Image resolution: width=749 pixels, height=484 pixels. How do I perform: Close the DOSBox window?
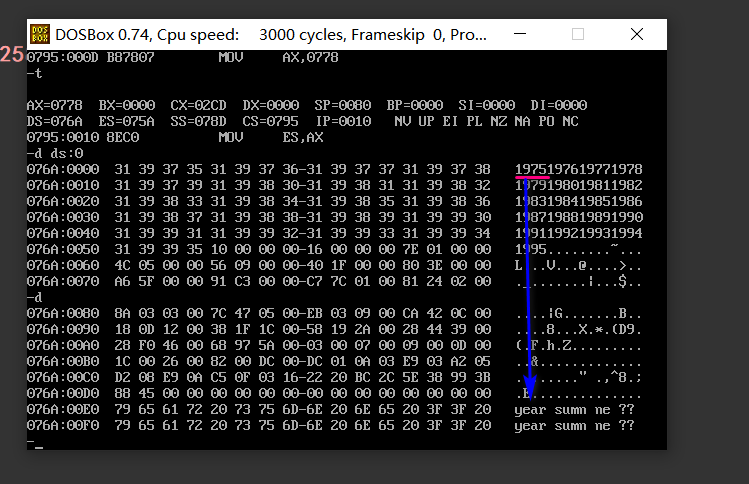[637, 34]
